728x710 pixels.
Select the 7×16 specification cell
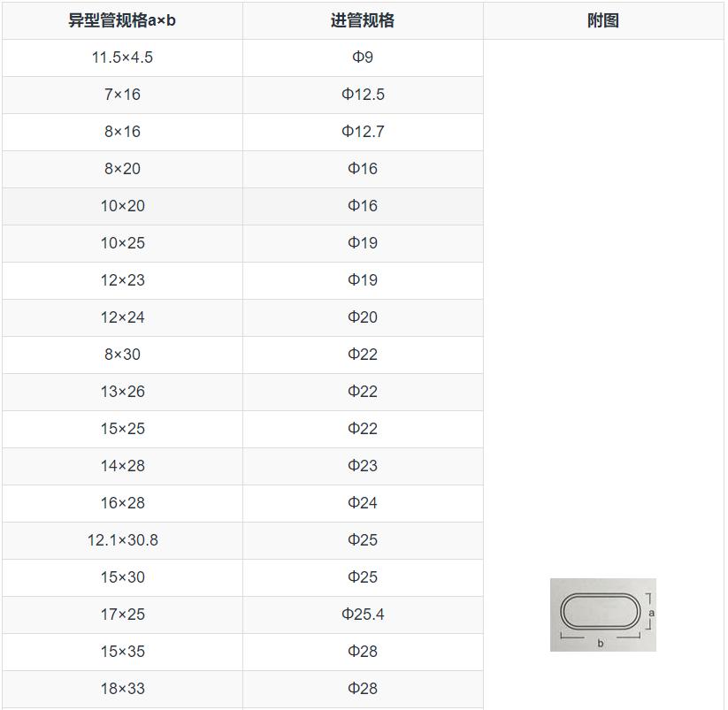[122, 94]
